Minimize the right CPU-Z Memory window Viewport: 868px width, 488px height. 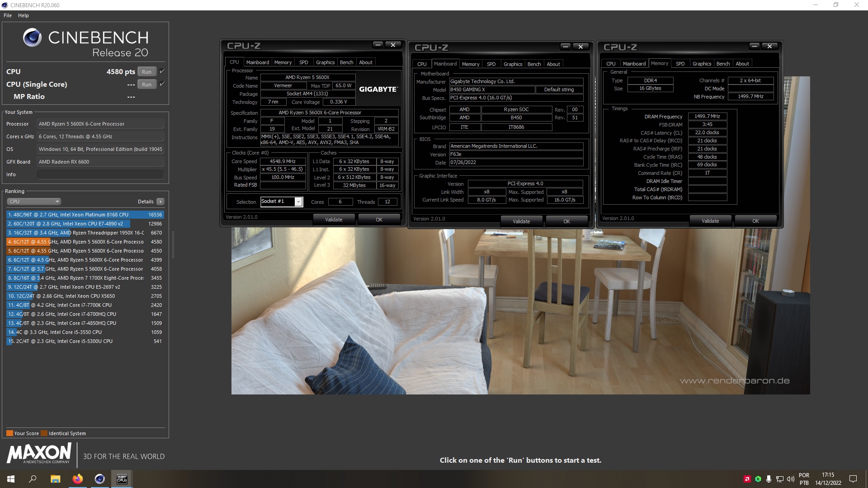[755, 46]
